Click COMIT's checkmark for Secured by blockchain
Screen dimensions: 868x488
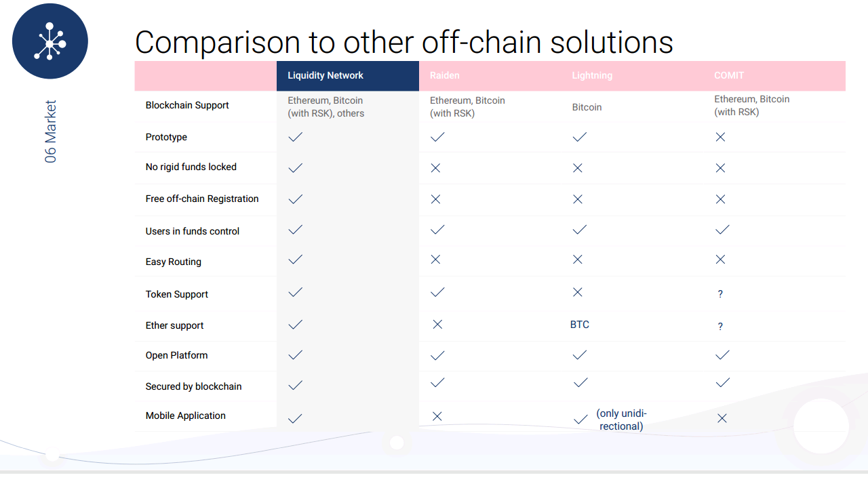(722, 383)
